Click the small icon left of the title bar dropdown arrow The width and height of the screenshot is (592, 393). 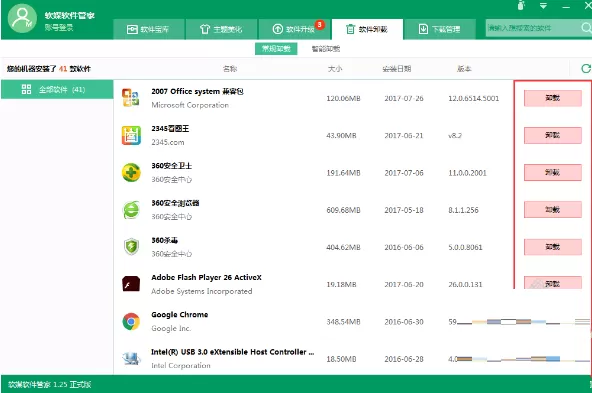(521, 5)
